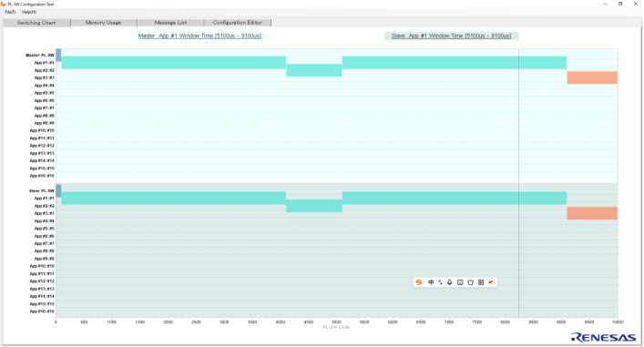
Task: Select Master App #3 orange window bar
Action: [x=592, y=77]
